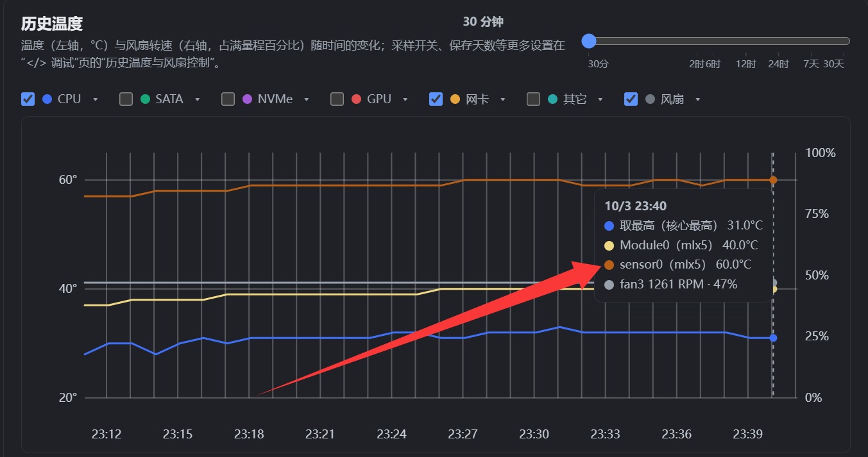The width and height of the screenshot is (868, 457).
Task: Click the 23:12 time axis label
Action: tap(106, 434)
